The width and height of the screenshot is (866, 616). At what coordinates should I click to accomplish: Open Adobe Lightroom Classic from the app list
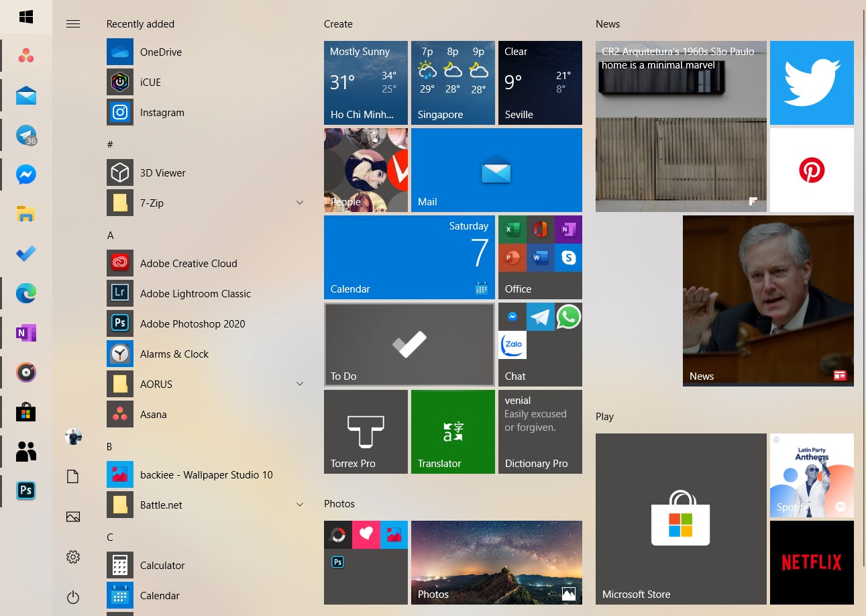click(195, 293)
